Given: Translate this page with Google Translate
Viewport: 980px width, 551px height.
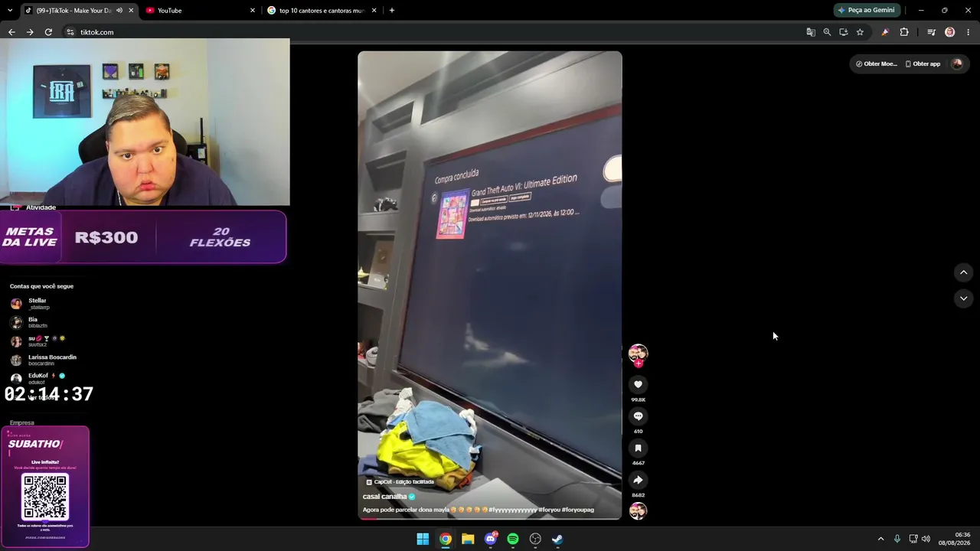Looking at the screenshot, I should [x=811, y=32].
